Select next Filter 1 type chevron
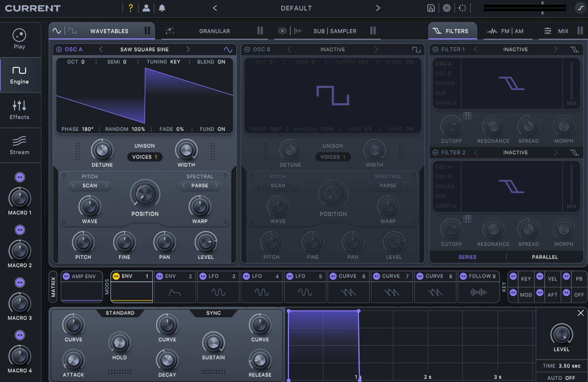The image size is (588, 382). pos(556,50)
